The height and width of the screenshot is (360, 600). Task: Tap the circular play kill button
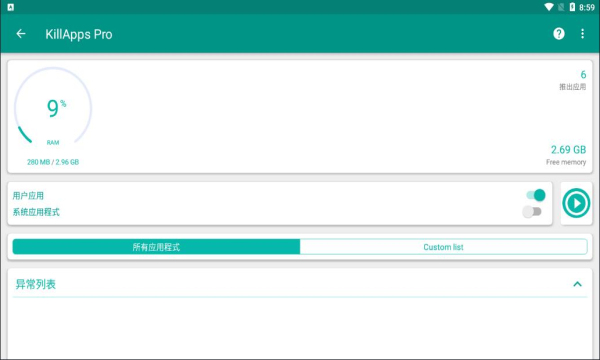pyautogui.click(x=576, y=203)
